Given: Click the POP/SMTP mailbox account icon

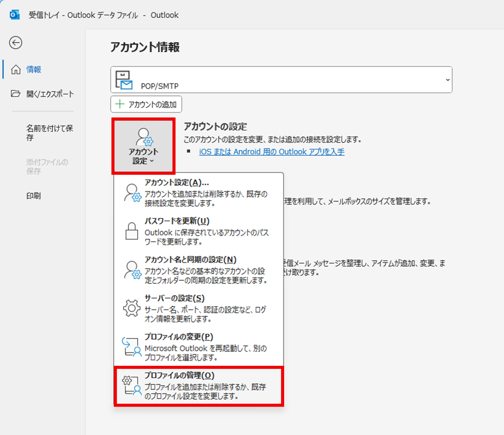Looking at the screenshot, I should [x=124, y=80].
